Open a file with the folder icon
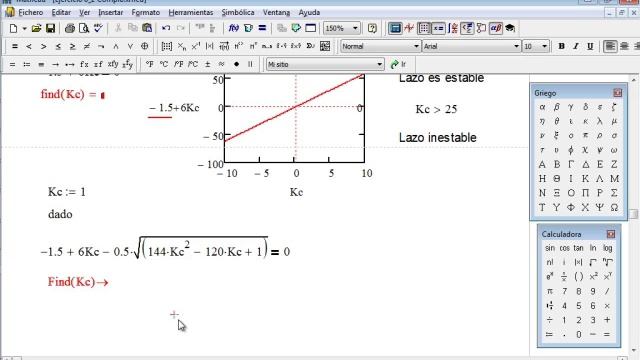 [x=36, y=28]
